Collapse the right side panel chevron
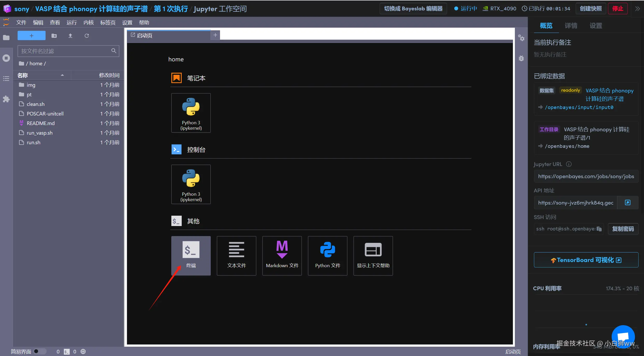This screenshot has width=644, height=356. pos(638,9)
